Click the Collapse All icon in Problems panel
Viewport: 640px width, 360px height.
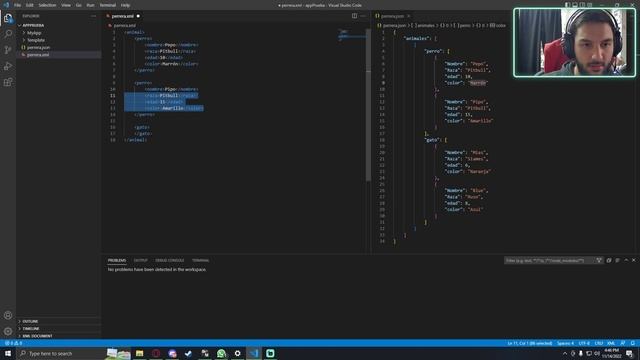[x=609, y=260]
